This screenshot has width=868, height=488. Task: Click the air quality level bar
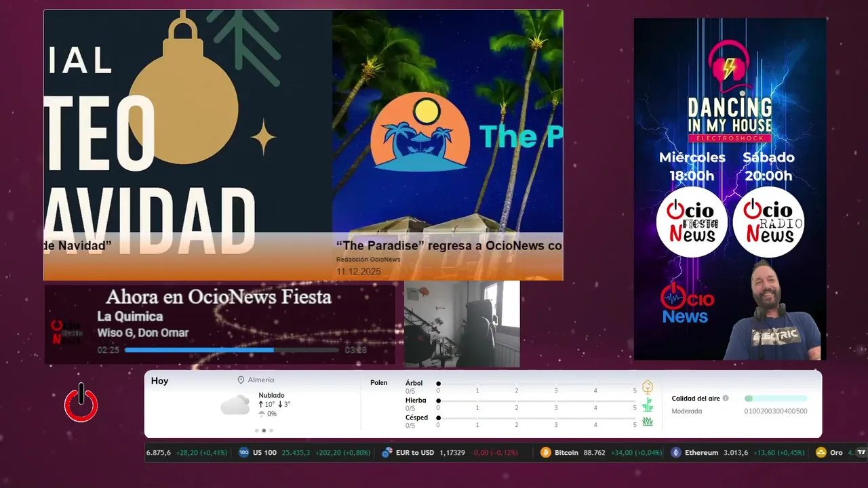[x=776, y=399]
